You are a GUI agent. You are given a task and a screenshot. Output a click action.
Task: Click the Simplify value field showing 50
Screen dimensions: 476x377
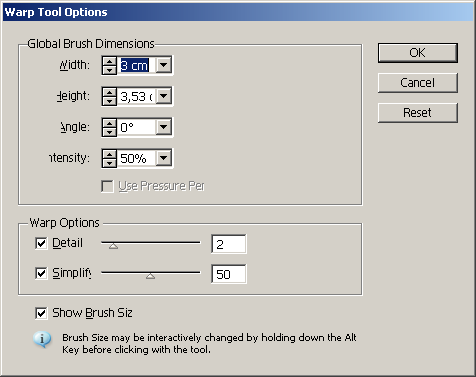(x=229, y=274)
